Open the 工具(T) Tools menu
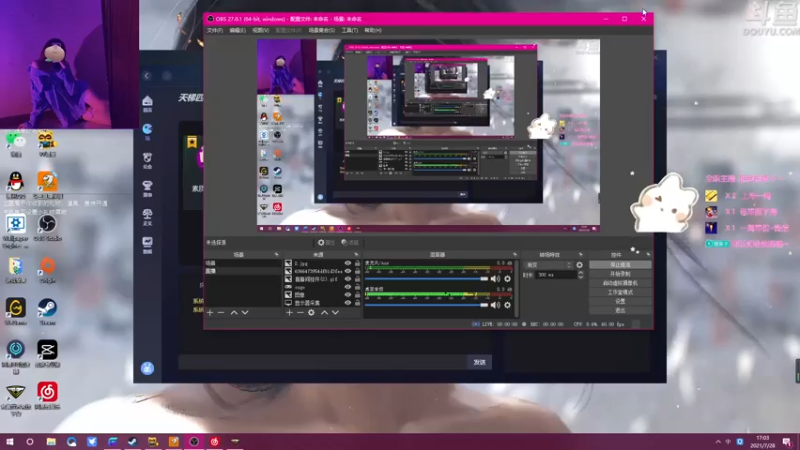The width and height of the screenshot is (800, 450). (349, 30)
